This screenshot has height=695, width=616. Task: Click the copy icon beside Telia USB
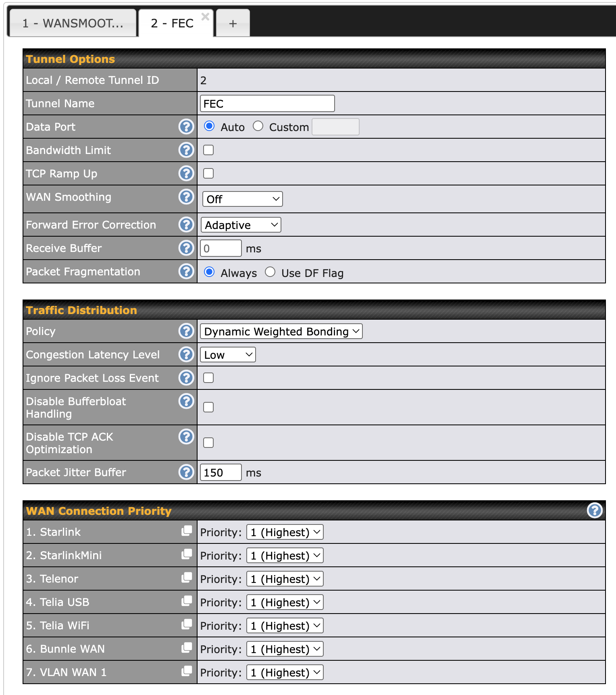pos(187,601)
